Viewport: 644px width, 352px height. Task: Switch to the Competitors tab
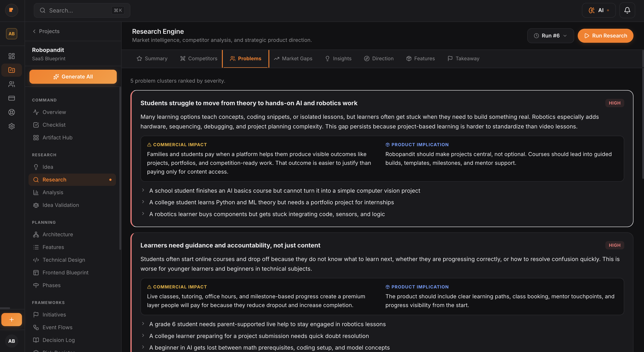tap(199, 59)
